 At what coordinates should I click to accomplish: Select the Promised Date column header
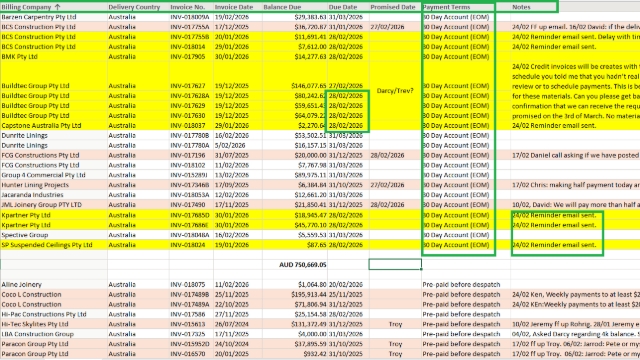click(x=395, y=7)
